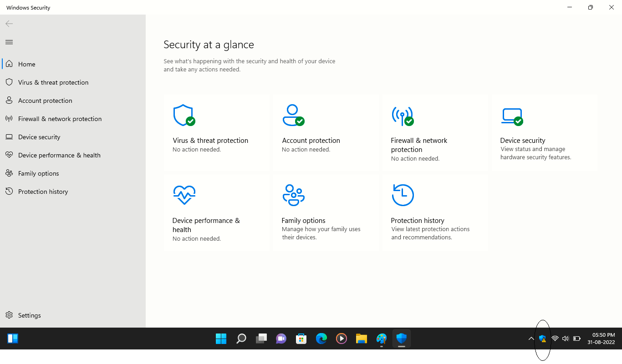Click Device performance & health tile title
Viewport: 622px width, 364px height.
click(206, 225)
